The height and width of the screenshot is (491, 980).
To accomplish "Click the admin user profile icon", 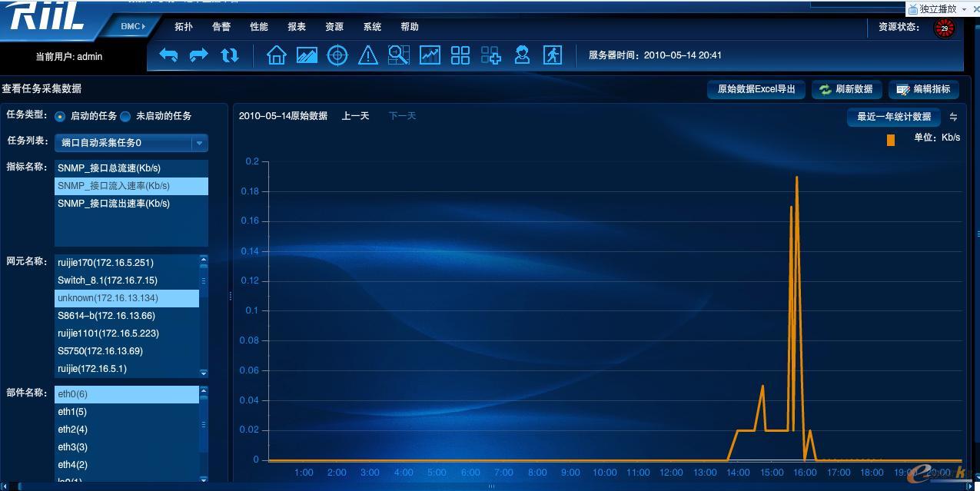I will [522, 55].
